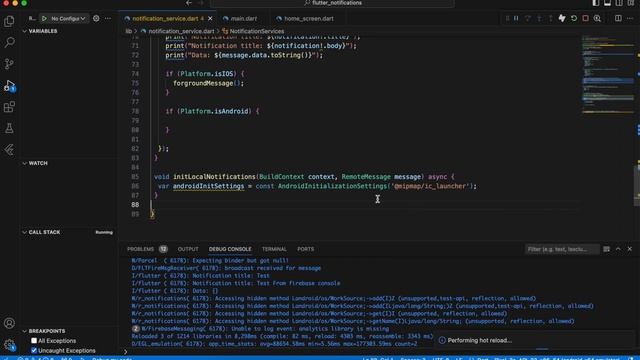Screen dimensions: 640x360
Task: Focus the debug console filter field
Action: [x=562, y=249]
